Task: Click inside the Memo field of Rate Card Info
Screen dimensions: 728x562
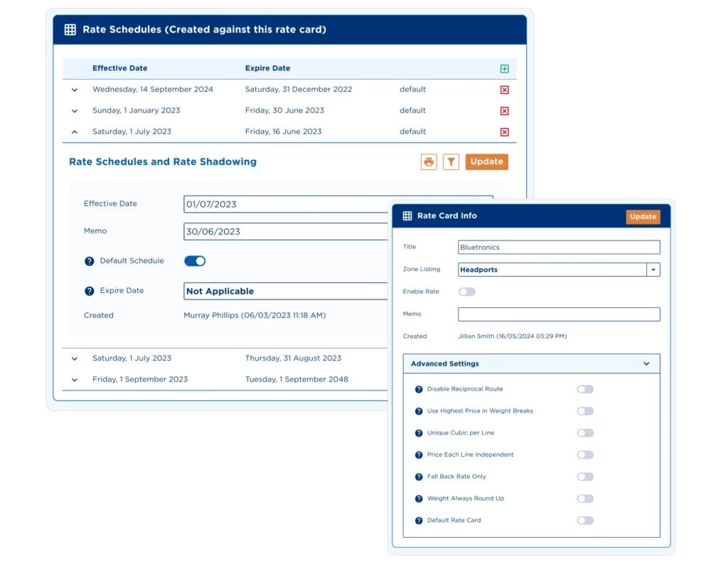Action: tap(559, 314)
